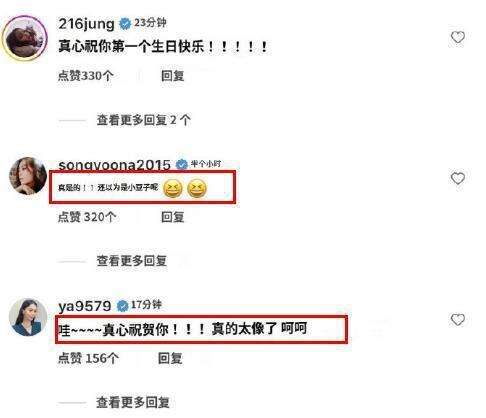Reply to 216jung's birthday comment
This screenshot has width=486, height=418.
173,76
